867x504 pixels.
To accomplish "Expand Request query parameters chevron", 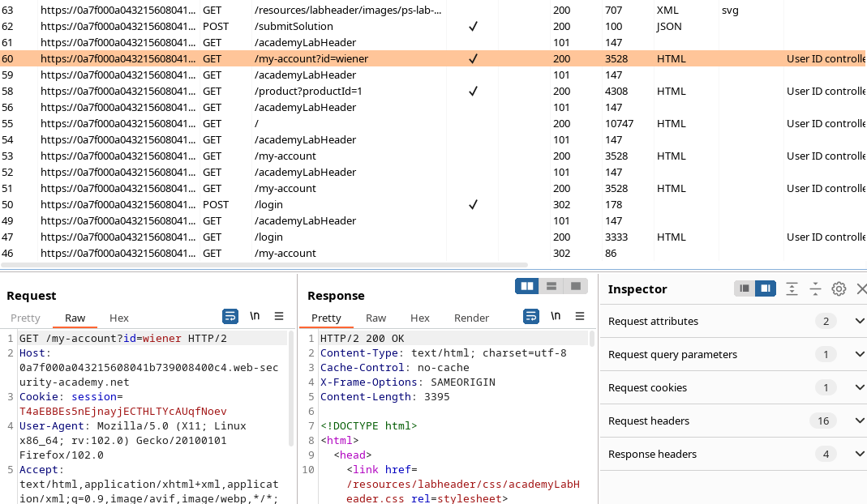I will coord(859,354).
